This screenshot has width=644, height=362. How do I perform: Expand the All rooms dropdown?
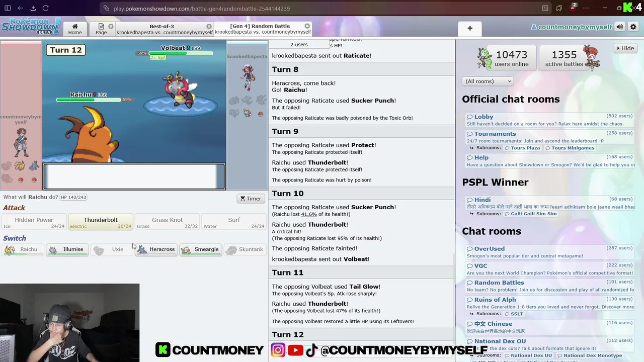click(x=488, y=81)
